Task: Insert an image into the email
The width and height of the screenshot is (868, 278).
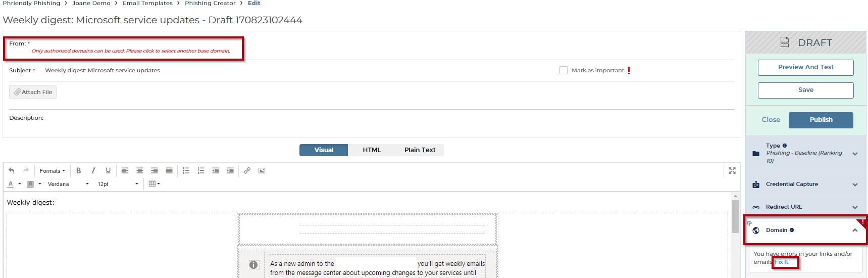Action: pyautogui.click(x=262, y=171)
